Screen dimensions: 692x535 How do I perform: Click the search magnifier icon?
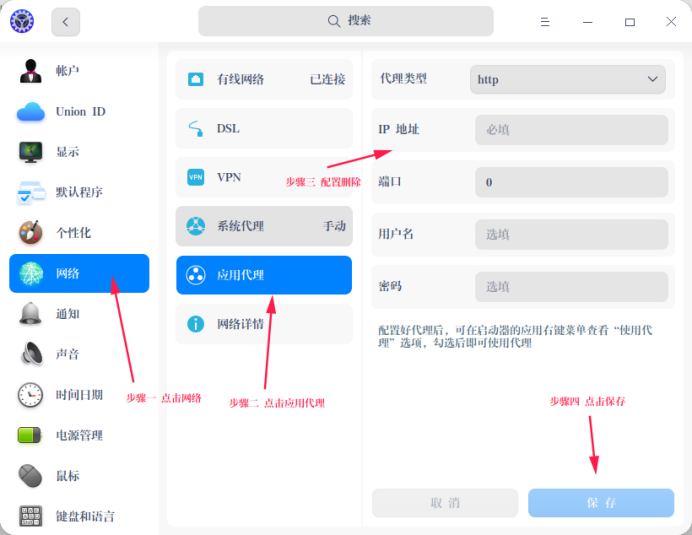pyautogui.click(x=334, y=21)
